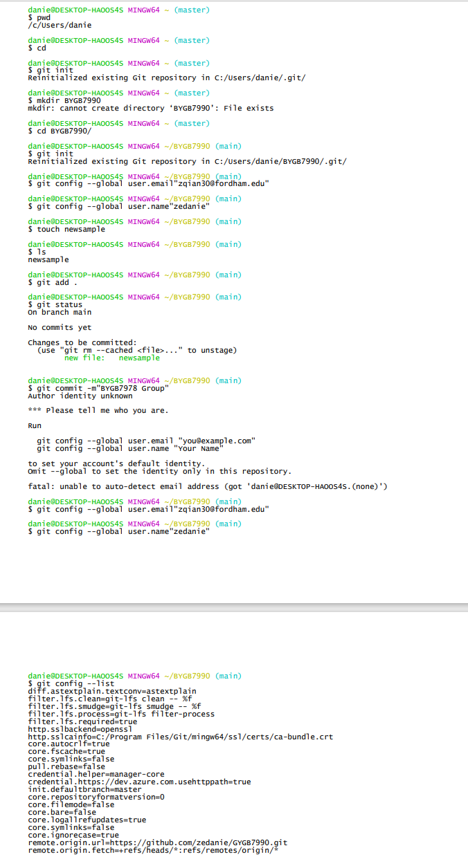
Task: Click the "$ git config --list" command
Action: point(71,683)
